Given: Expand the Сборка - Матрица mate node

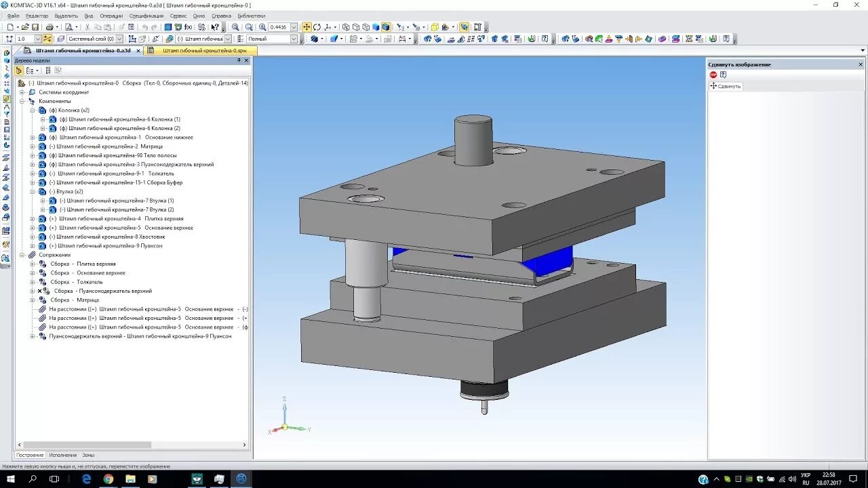Looking at the screenshot, I should tap(32, 300).
